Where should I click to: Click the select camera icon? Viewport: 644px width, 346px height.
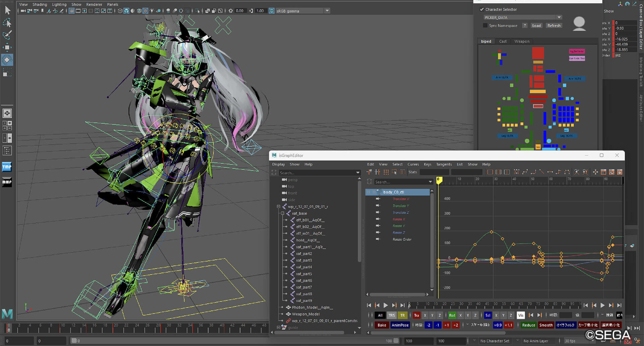click(23, 11)
